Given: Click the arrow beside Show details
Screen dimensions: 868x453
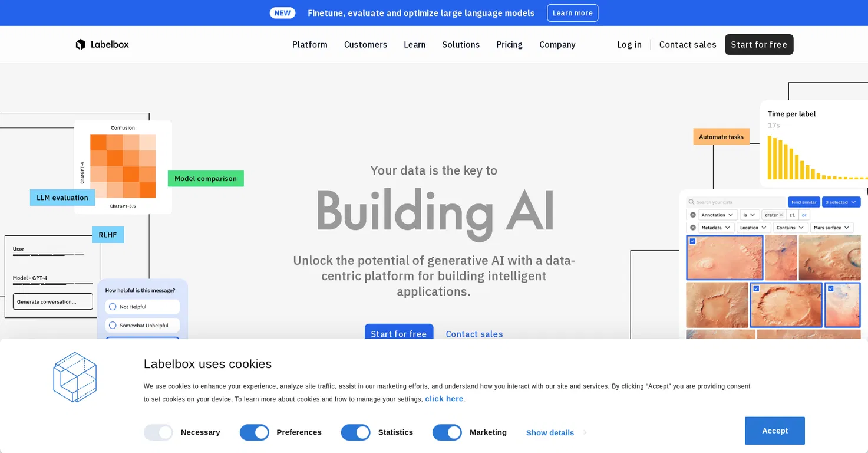Looking at the screenshot, I should point(585,432).
